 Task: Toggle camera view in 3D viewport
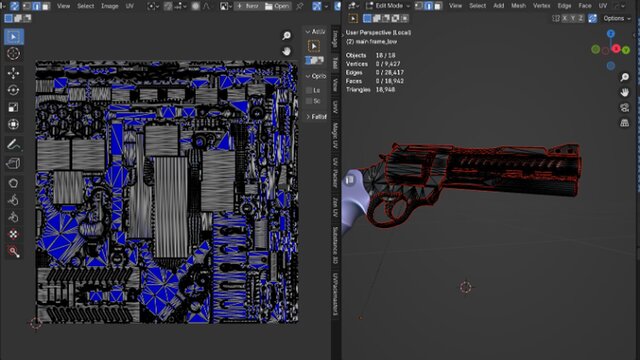click(x=624, y=108)
